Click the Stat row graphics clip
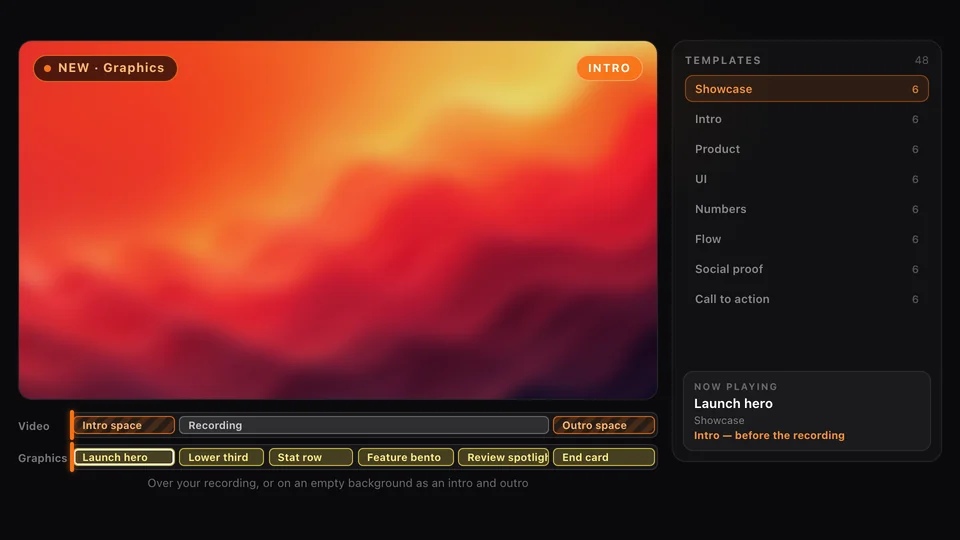 310,457
